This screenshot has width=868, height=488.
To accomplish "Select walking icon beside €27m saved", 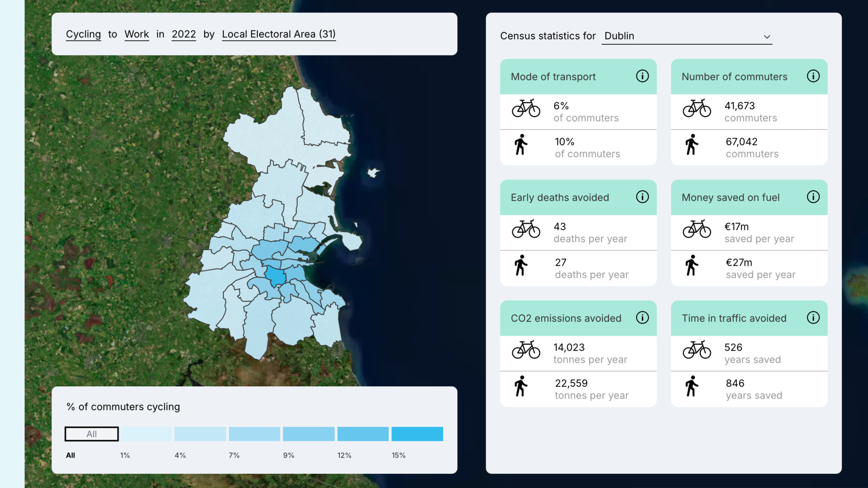I will pyautogui.click(x=692, y=265).
